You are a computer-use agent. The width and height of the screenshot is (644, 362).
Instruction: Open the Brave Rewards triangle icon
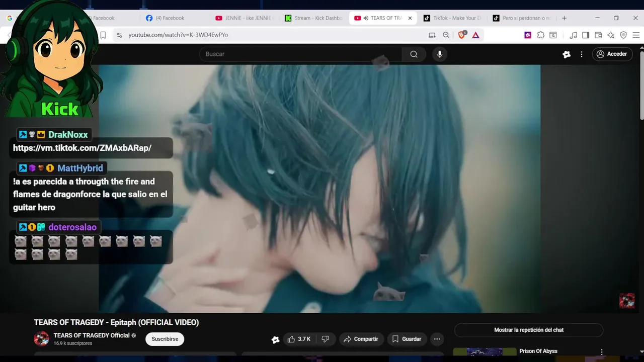[475, 35]
